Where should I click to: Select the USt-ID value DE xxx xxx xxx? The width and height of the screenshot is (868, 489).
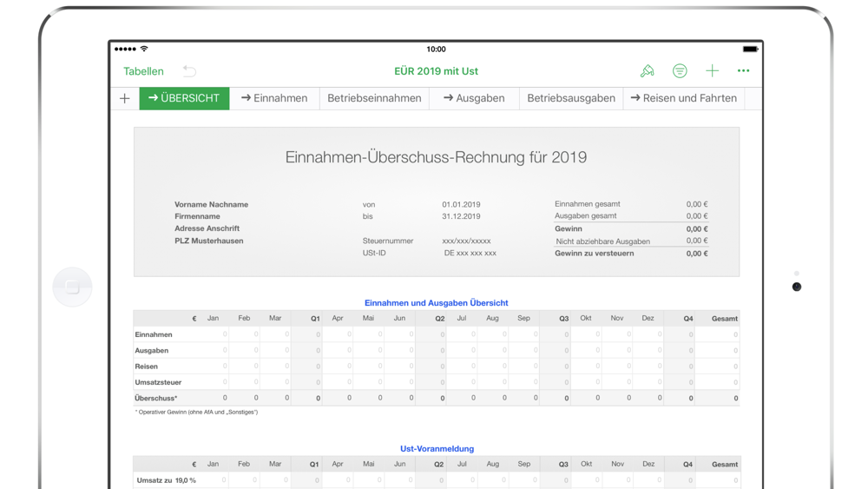[470, 253]
